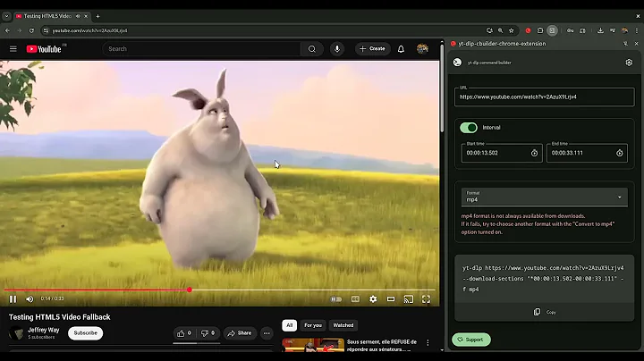This screenshot has width=644, height=361.
Task: Open Chrome downloads icon
Action: (600, 30)
